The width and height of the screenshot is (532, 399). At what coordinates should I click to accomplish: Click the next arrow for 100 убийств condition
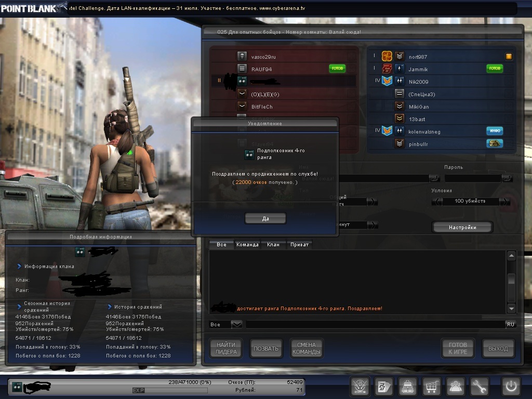(x=504, y=202)
